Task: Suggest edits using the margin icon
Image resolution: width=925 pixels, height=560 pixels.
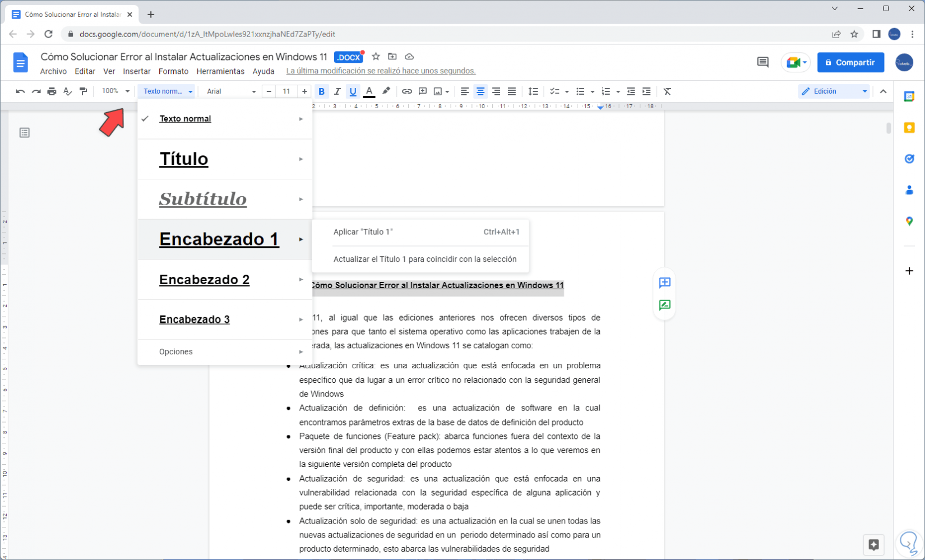Action: click(664, 305)
